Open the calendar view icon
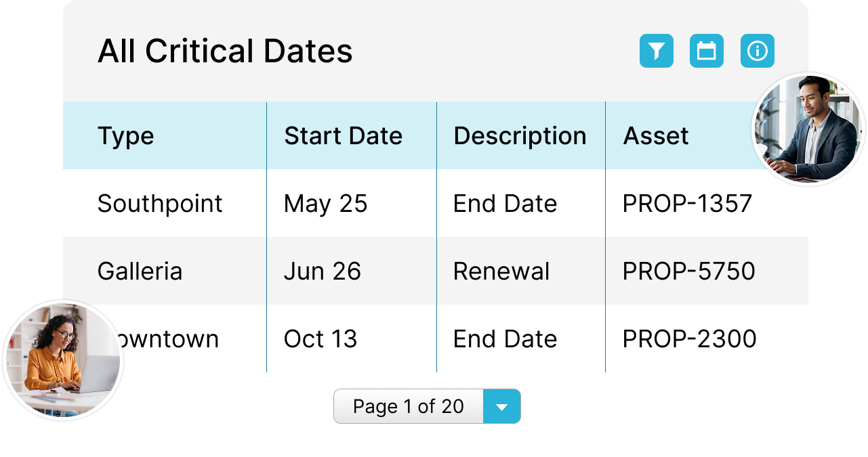 (707, 51)
